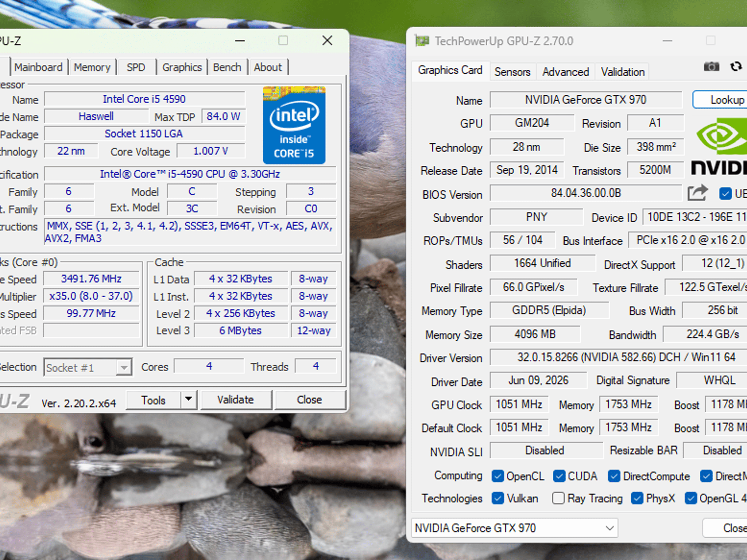Click the GPU Name field NVIDIA GeForce GTX 970
This screenshot has width=747, height=560.
(586, 100)
